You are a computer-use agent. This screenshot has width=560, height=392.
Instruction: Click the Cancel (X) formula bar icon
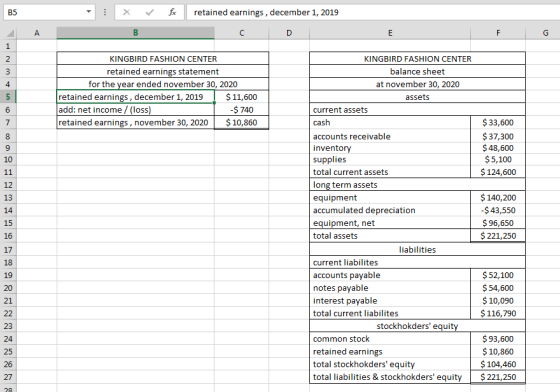pyautogui.click(x=126, y=12)
